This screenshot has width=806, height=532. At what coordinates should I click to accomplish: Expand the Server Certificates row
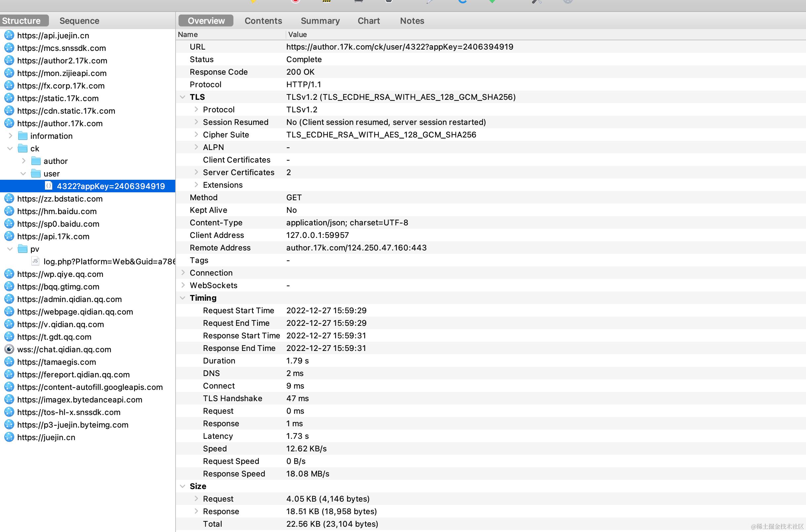click(x=196, y=172)
